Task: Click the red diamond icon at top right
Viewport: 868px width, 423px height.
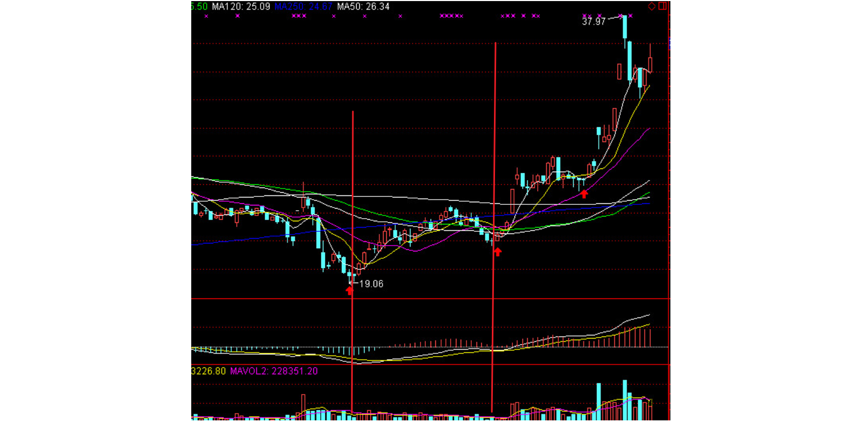Action: [652, 6]
